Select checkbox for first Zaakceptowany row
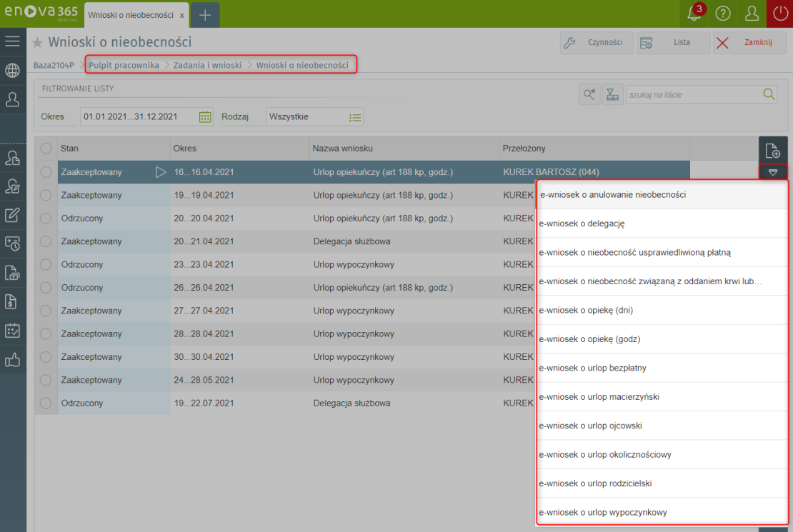The width and height of the screenshot is (793, 532). [46, 172]
